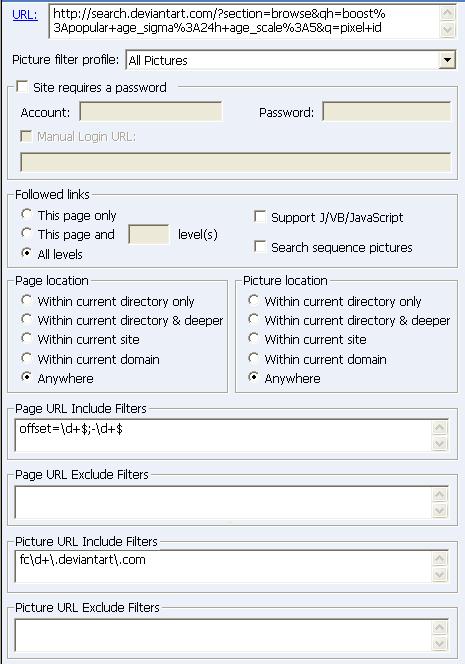465x664 pixels.
Task: Click inside Page URL Exclude Filters box
Action: coord(223,502)
